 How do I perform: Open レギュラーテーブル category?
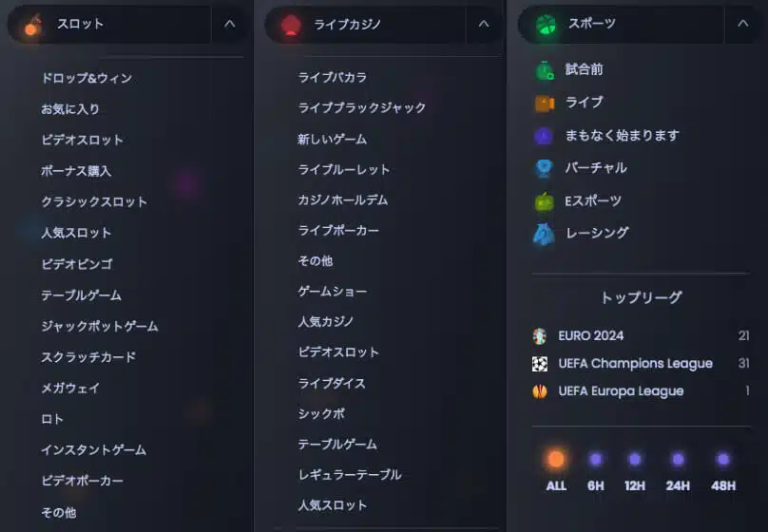[x=350, y=475]
